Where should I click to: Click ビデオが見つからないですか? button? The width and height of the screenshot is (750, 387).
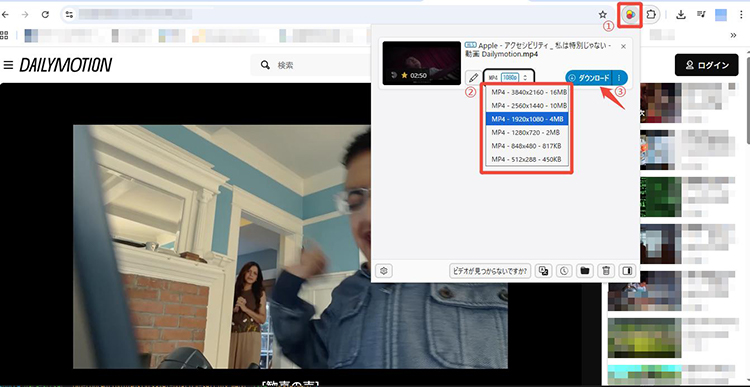[490, 271]
